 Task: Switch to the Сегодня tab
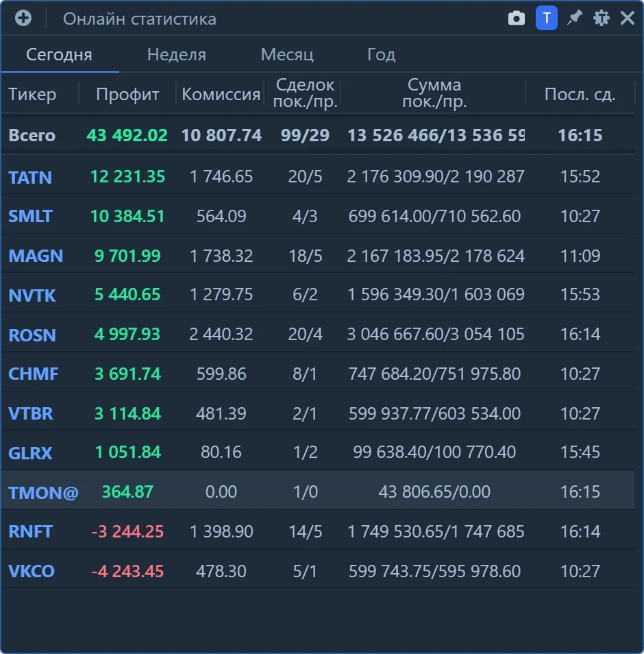tap(59, 55)
